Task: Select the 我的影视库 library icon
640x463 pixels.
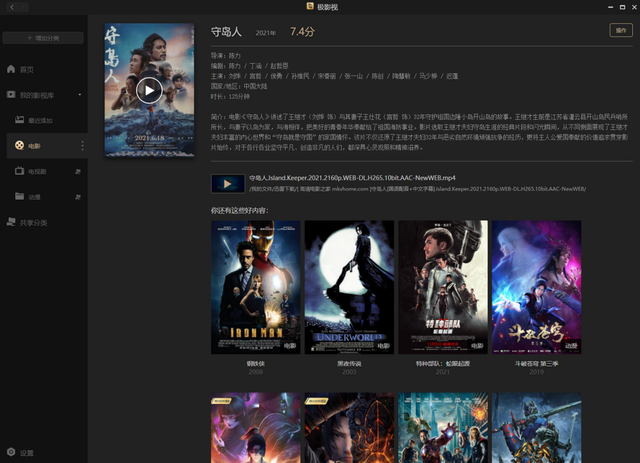Action: (11, 95)
